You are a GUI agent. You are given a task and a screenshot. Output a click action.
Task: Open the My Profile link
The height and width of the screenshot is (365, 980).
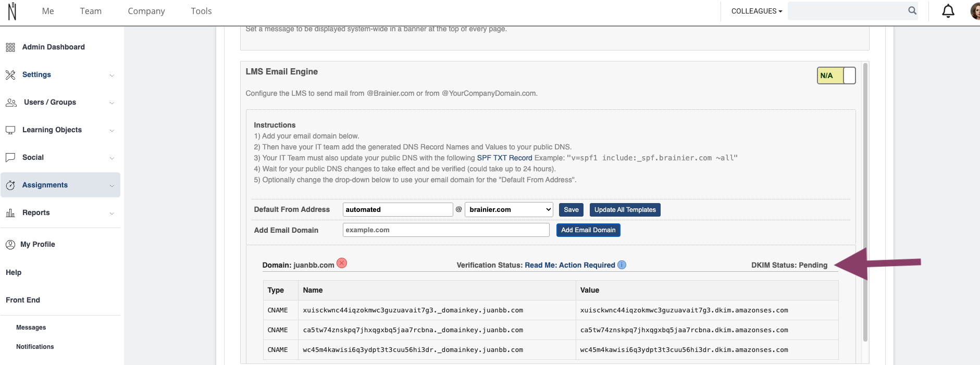[38, 244]
